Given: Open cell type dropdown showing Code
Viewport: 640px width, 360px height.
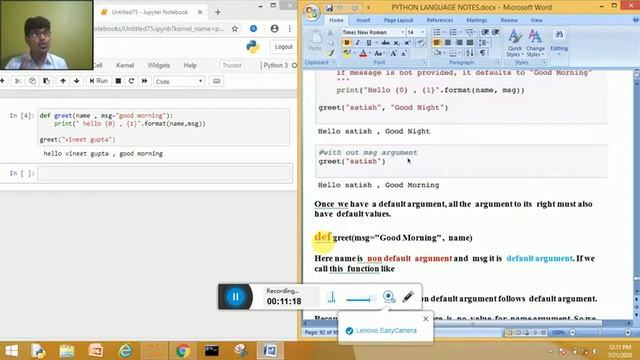Looking at the screenshot, I should coord(179,81).
